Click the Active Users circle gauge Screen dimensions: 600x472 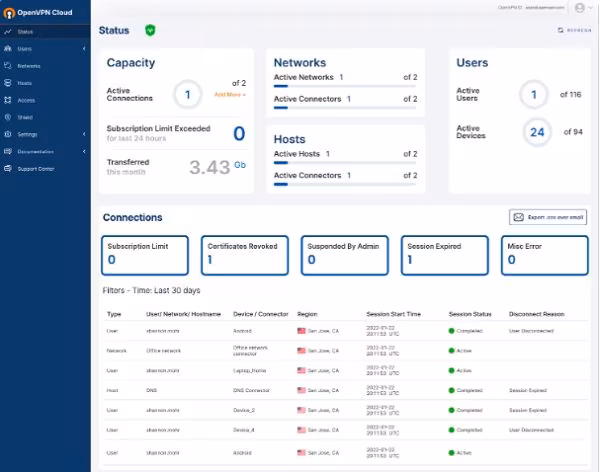pyautogui.click(x=534, y=95)
